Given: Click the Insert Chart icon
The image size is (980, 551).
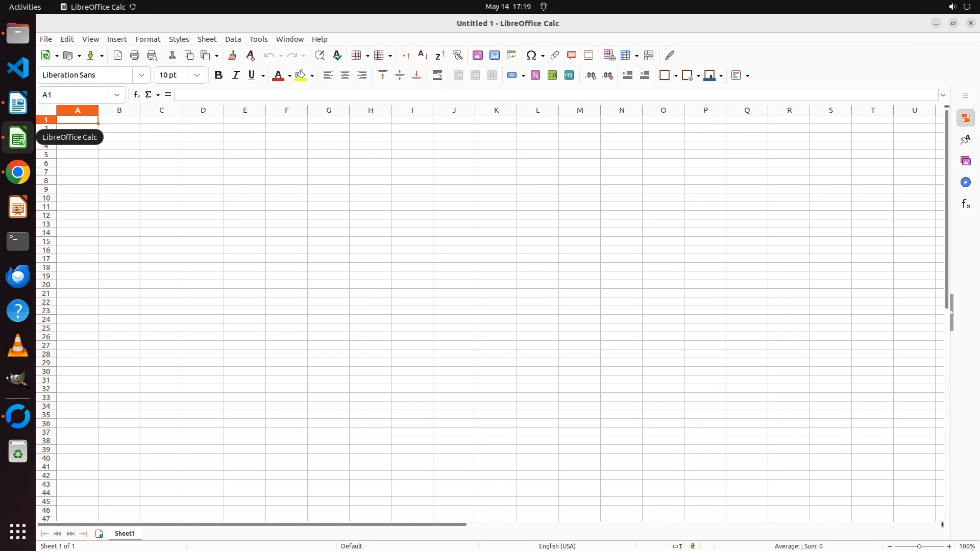Looking at the screenshot, I should coord(495,55).
